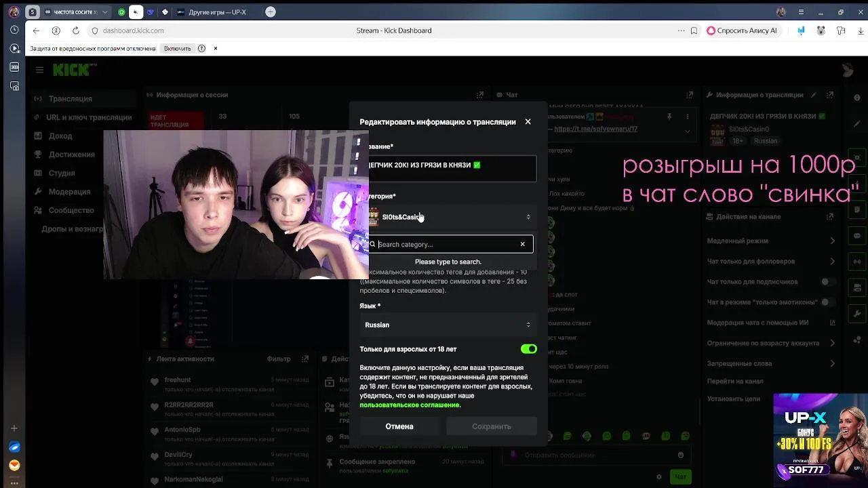Open the пользовательское соглашение link

tap(410, 405)
